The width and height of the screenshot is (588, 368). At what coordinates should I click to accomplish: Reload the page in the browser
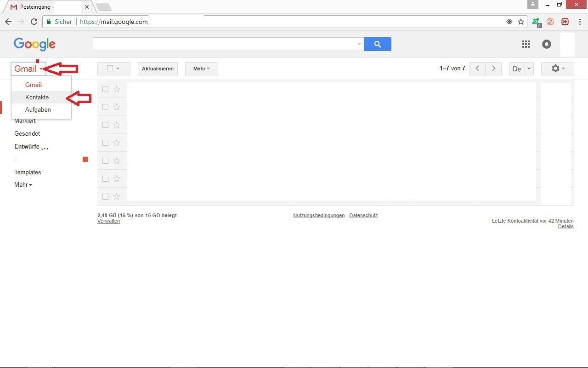click(x=34, y=22)
